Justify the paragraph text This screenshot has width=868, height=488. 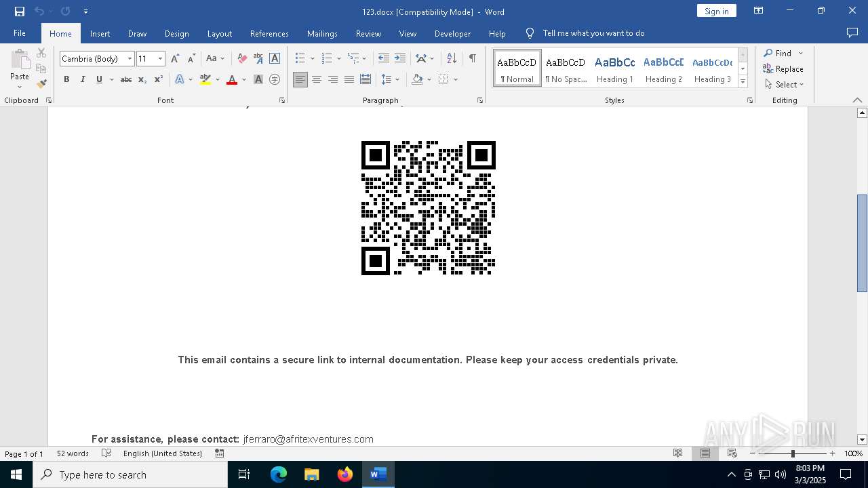click(349, 79)
